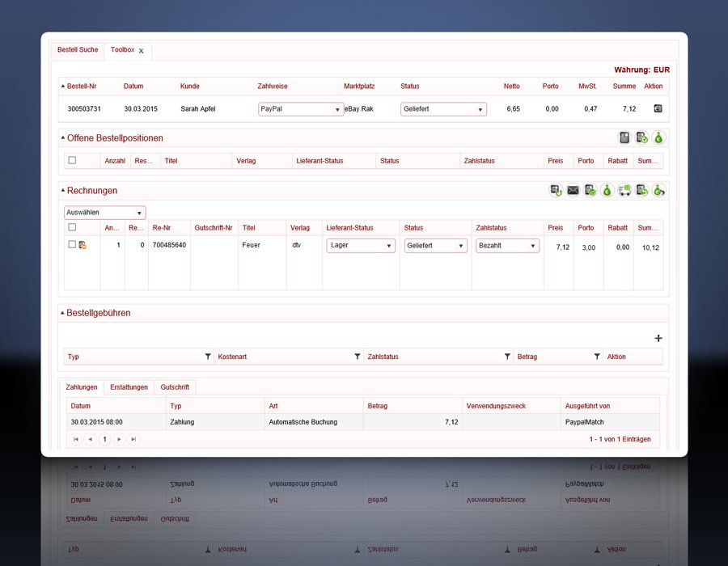Image resolution: width=728 pixels, height=566 pixels.
Task: Click invoice-checkmark icon in Offene Bestellpositionen toolbar
Action: tap(641, 137)
